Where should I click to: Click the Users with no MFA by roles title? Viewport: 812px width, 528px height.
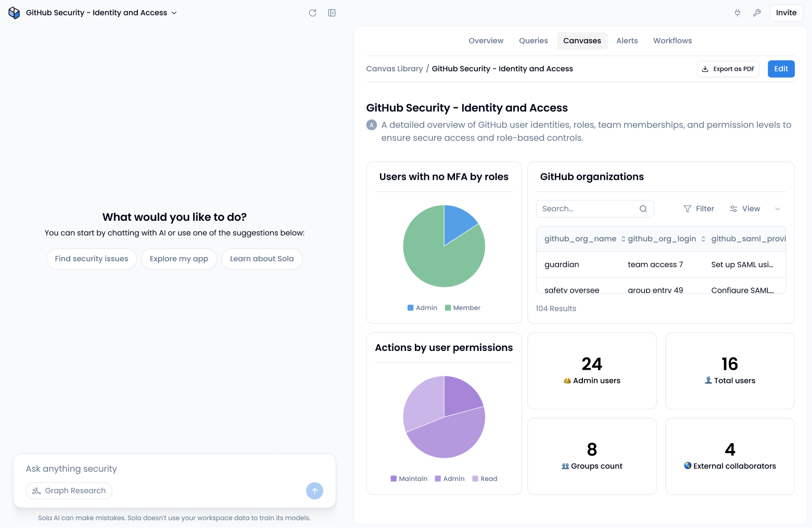coord(444,177)
